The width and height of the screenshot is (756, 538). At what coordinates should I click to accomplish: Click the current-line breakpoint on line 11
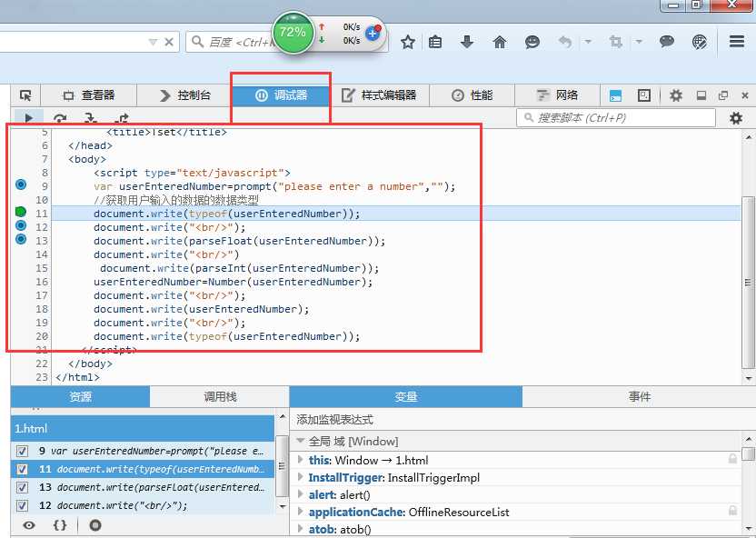pyautogui.click(x=21, y=212)
